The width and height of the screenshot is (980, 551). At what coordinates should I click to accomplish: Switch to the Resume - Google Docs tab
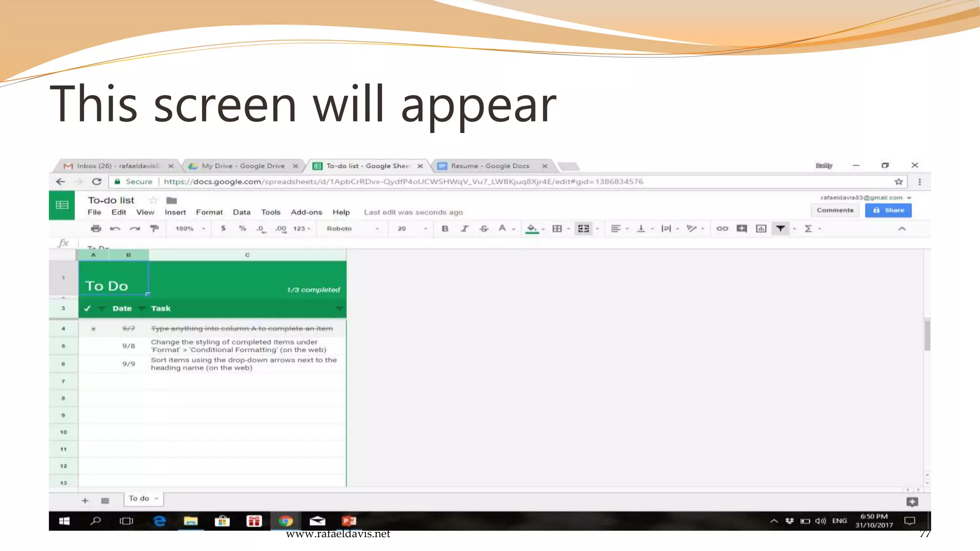tap(490, 166)
